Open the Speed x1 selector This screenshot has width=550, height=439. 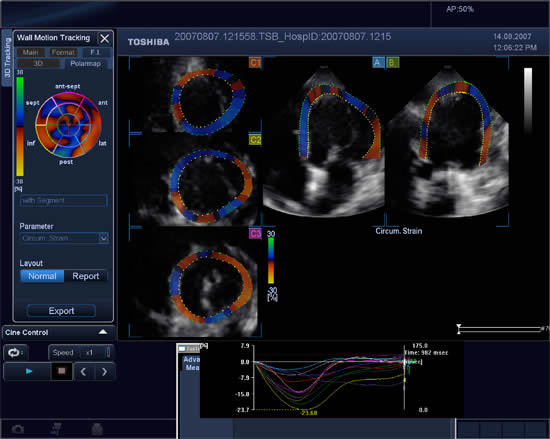(80, 352)
